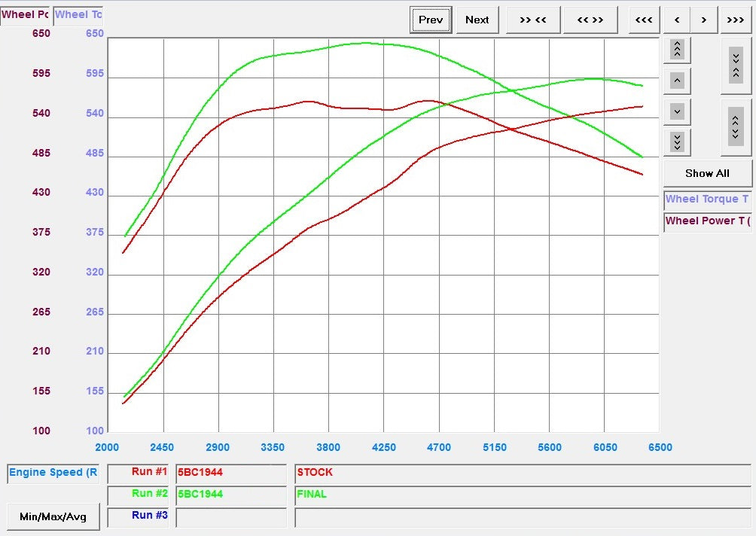This screenshot has height=536, width=756.
Task: Click the single up chevron button
Action: pyautogui.click(x=677, y=81)
